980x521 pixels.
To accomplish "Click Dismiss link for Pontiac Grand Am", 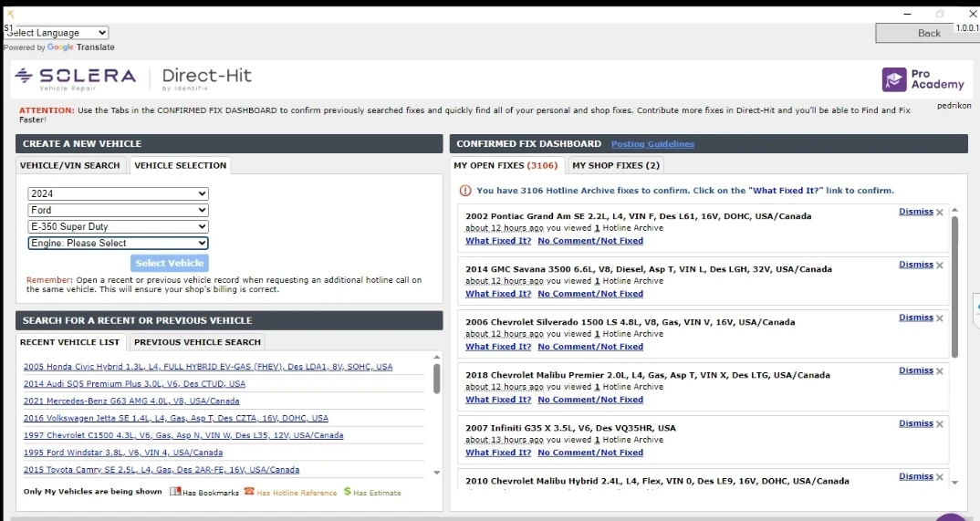I will pyautogui.click(x=915, y=212).
